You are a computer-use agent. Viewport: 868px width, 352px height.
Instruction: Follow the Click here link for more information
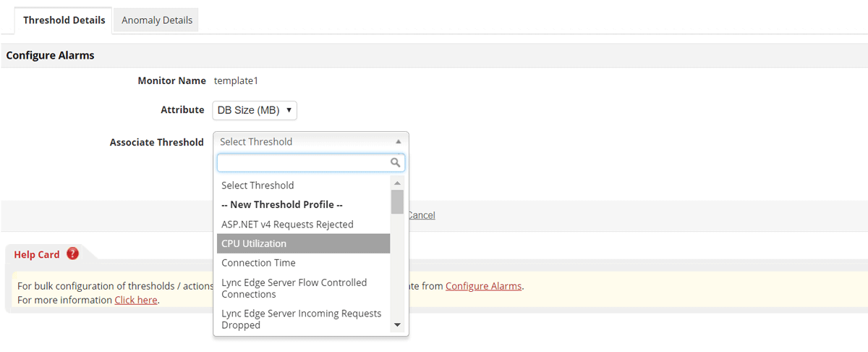click(136, 300)
